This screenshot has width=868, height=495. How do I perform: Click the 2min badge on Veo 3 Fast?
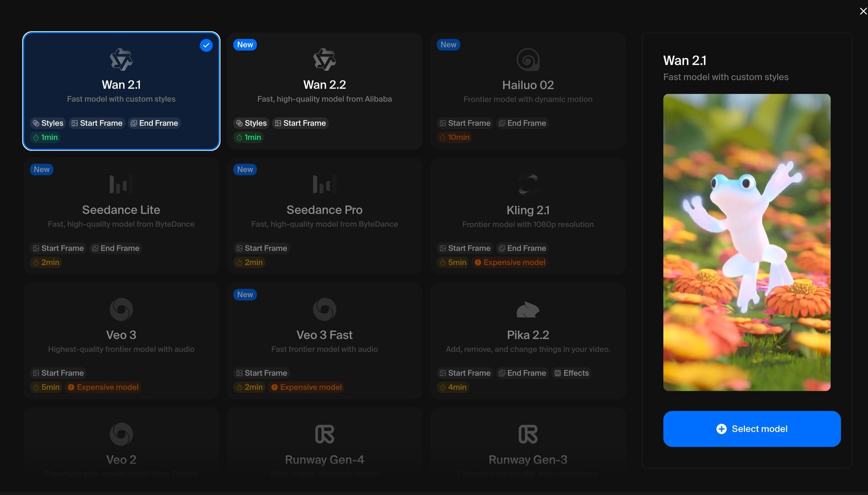coord(249,387)
